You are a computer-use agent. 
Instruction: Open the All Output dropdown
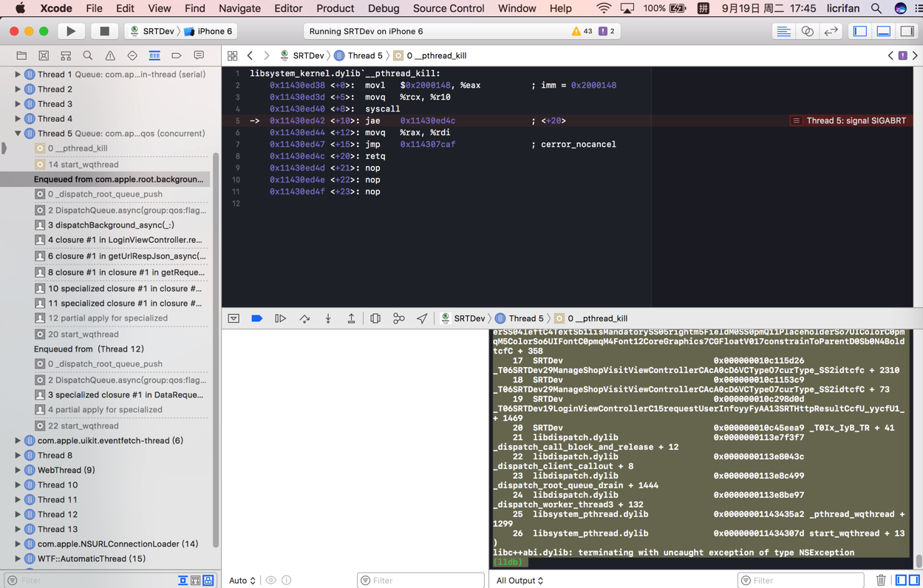(x=520, y=581)
